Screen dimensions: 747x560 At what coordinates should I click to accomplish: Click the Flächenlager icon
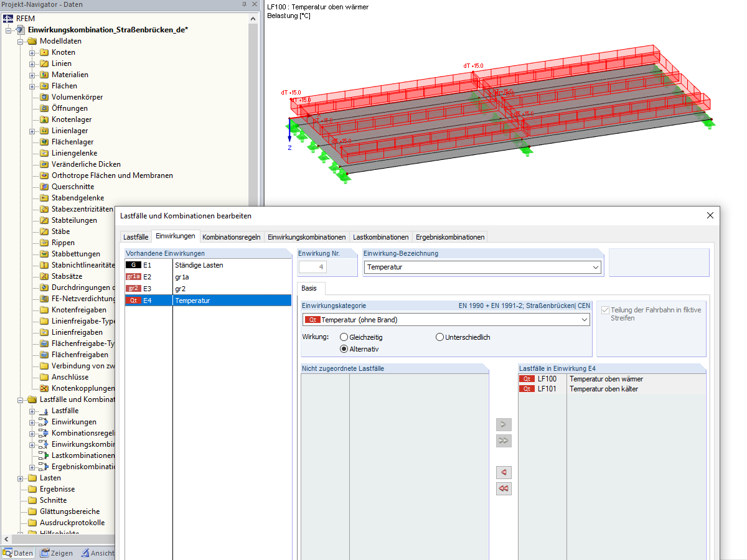44,142
